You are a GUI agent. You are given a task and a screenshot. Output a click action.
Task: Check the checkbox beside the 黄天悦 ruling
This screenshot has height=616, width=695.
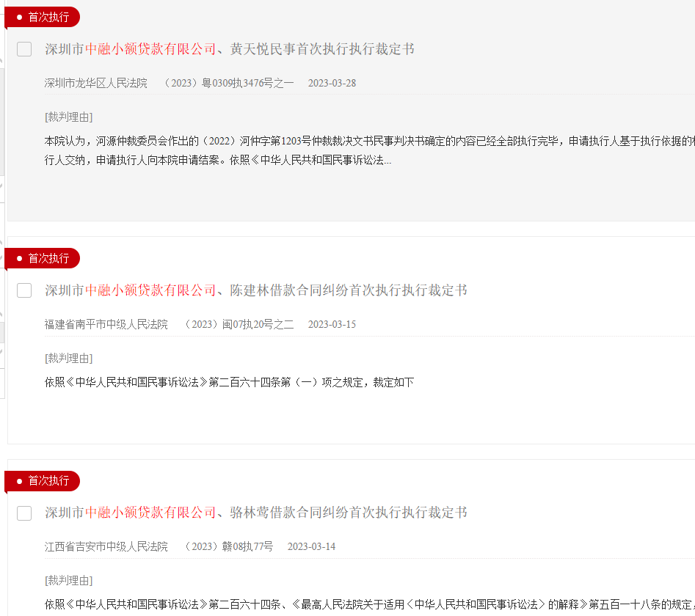pyautogui.click(x=24, y=48)
